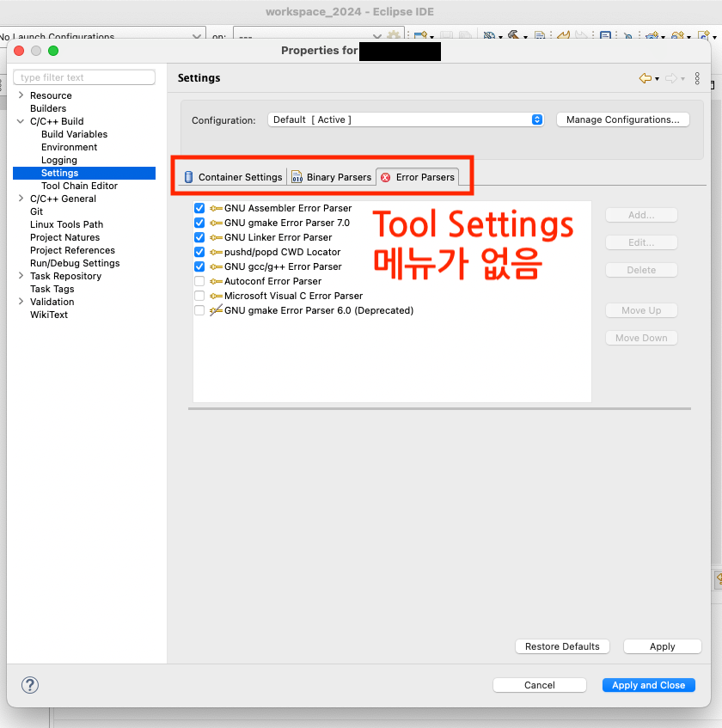
Task: Select C/C++ Build in the tree
Action: click(x=57, y=121)
